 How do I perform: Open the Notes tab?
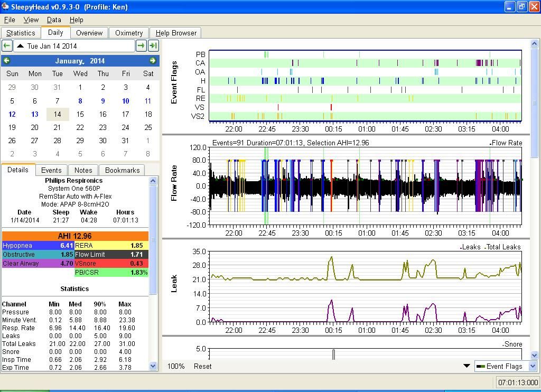click(x=83, y=170)
